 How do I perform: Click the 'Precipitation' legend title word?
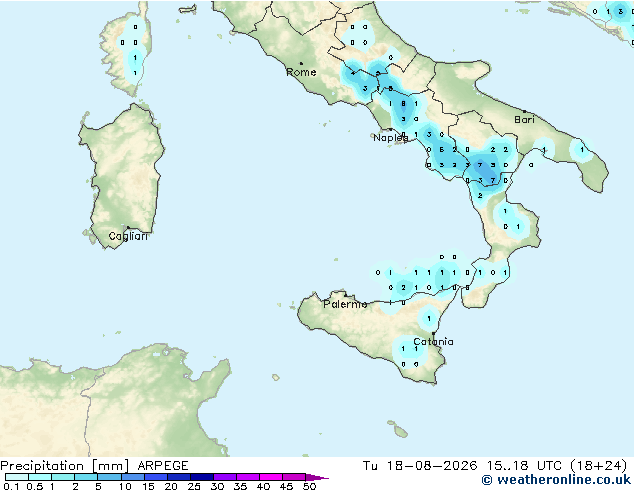tap(42, 466)
